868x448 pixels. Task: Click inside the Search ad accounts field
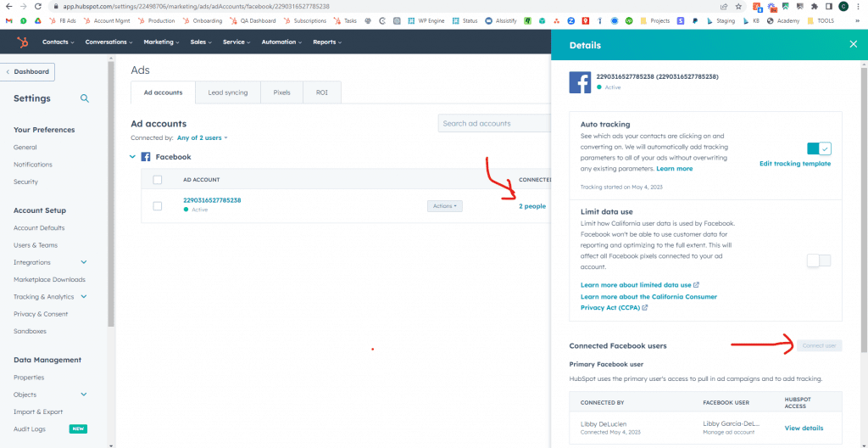click(x=492, y=123)
